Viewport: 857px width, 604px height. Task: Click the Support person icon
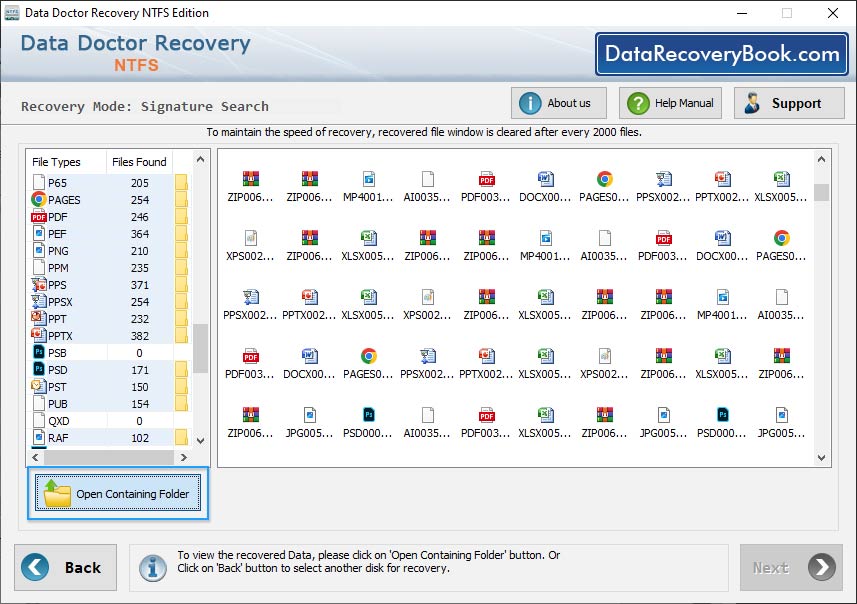tap(753, 102)
